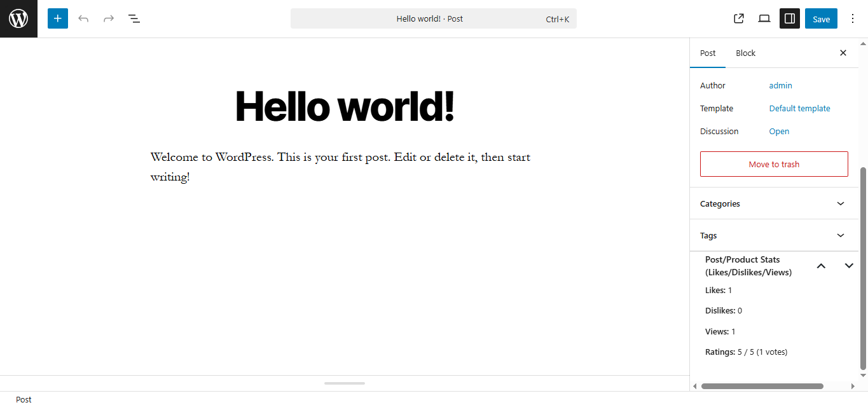Open the three-dot Options menu
Screen dimensions: 868x405
(x=853, y=18)
